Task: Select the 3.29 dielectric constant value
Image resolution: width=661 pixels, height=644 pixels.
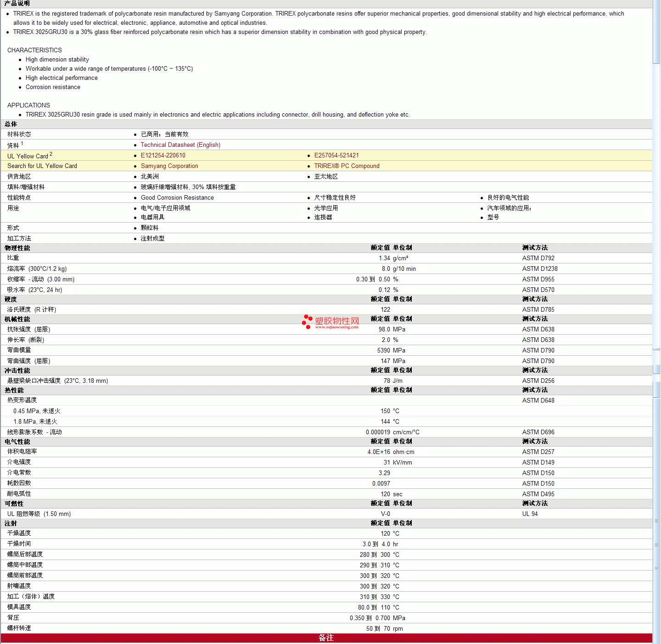Action: (384, 473)
